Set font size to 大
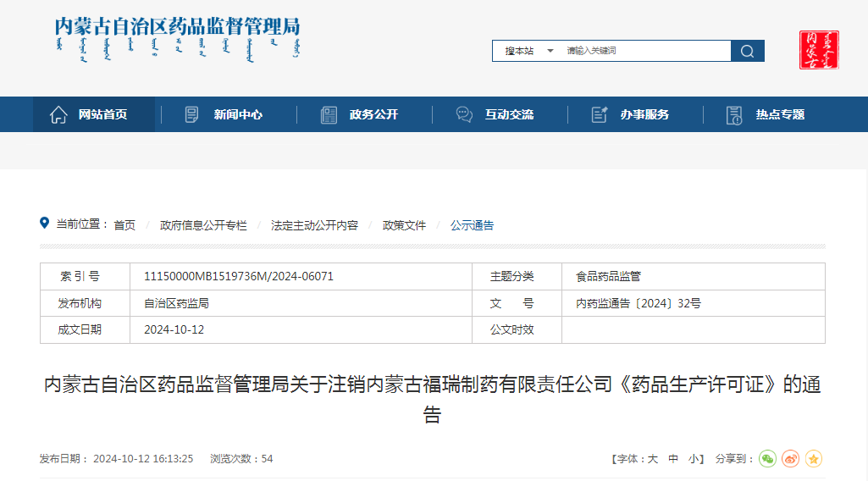The image size is (868, 481). tap(653, 459)
